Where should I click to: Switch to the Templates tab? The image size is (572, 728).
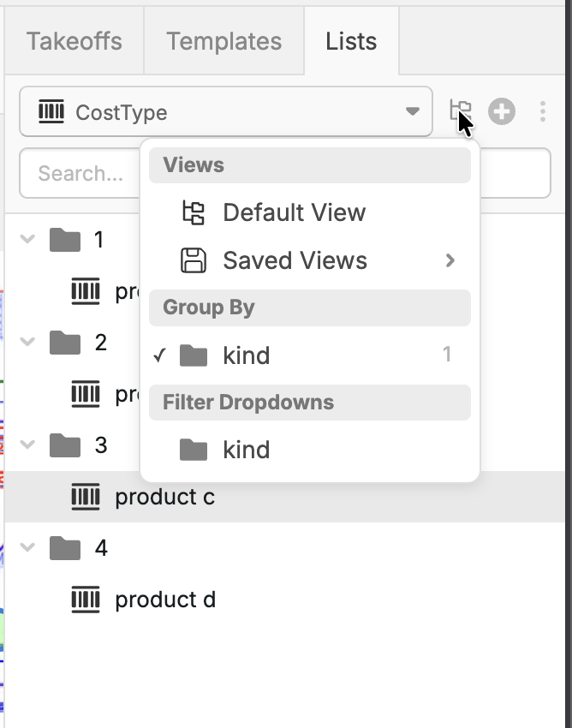pos(223,41)
